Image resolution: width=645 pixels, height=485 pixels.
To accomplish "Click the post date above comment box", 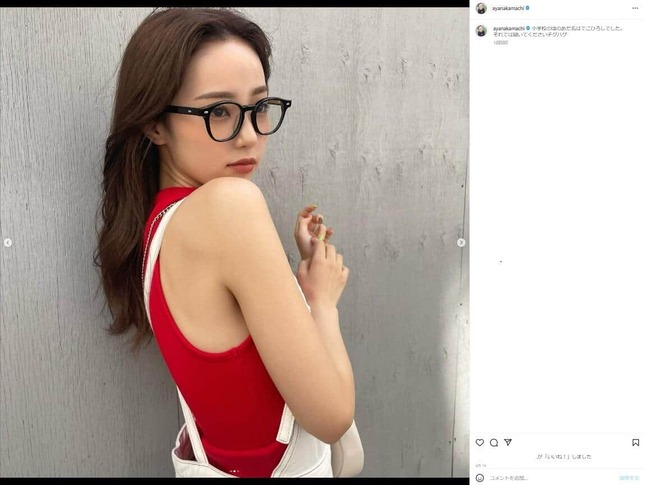I will pos(481,465).
